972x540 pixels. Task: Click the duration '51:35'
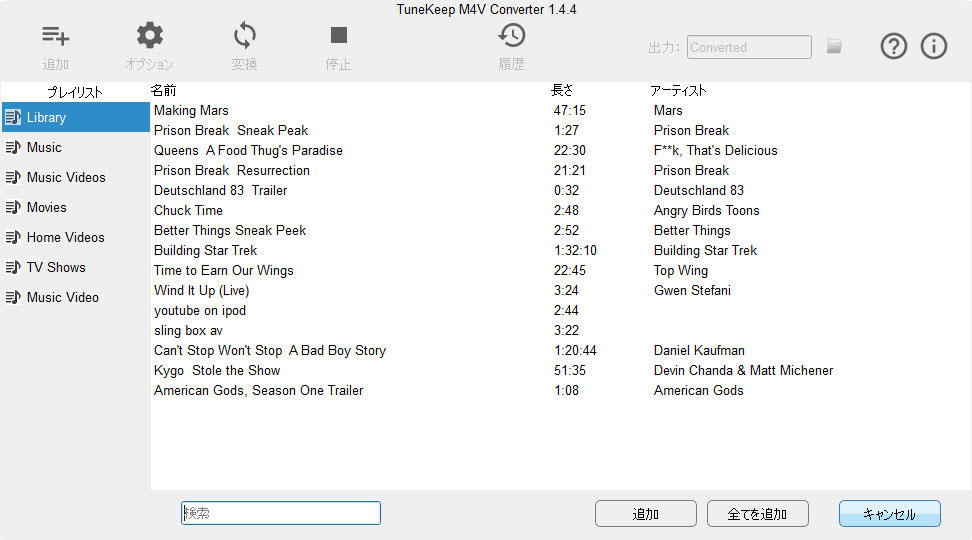pos(570,371)
